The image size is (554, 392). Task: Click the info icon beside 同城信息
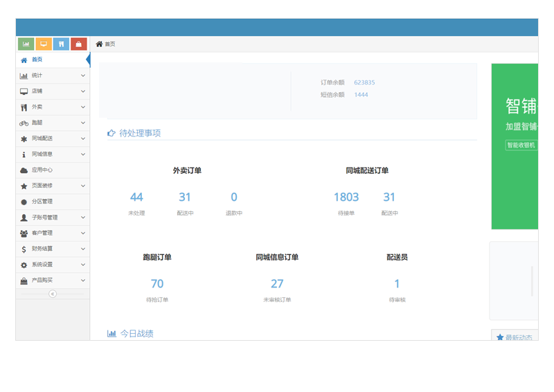pyautogui.click(x=24, y=154)
